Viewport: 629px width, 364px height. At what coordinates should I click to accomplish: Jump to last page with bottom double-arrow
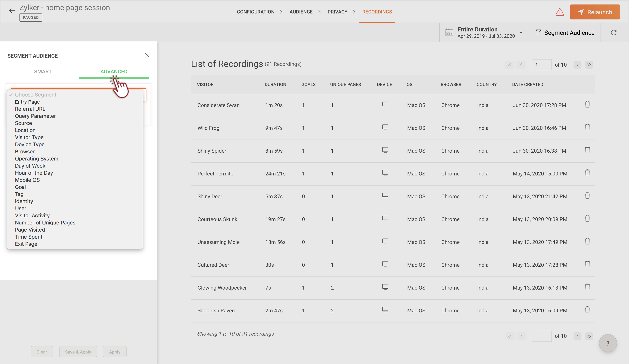click(x=589, y=336)
